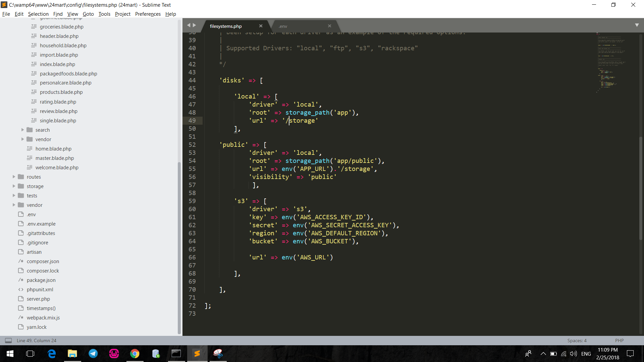This screenshot has height=362, width=644.
Task: Open the tab overflow dropdown at top right
Action: tap(637, 25)
